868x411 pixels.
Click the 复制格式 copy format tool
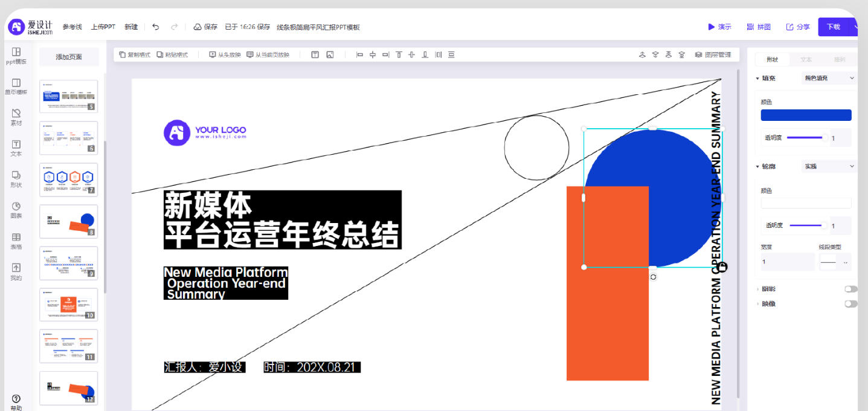pyautogui.click(x=135, y=55)
